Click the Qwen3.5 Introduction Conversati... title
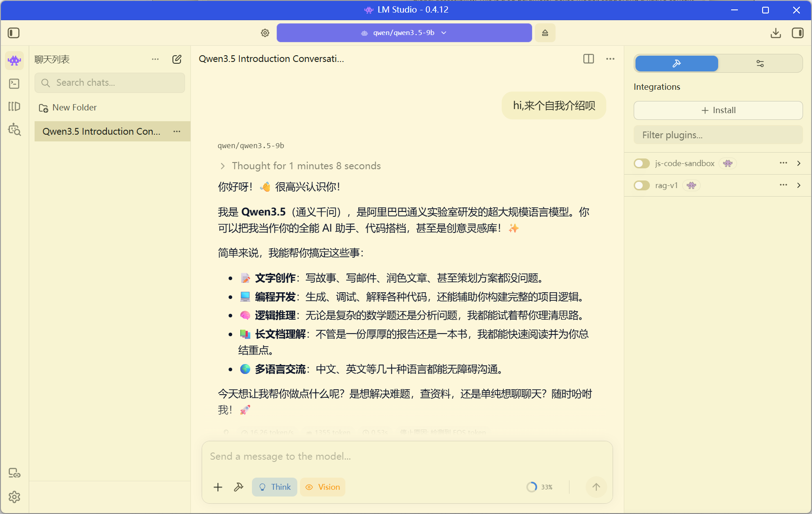 click(x=271, y=59)
